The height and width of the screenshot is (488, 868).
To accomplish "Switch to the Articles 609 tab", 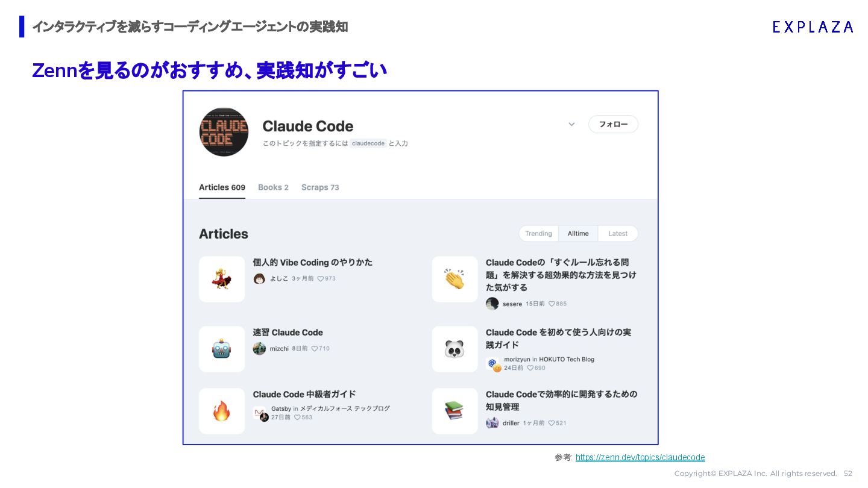I will [x=222, y=187].
